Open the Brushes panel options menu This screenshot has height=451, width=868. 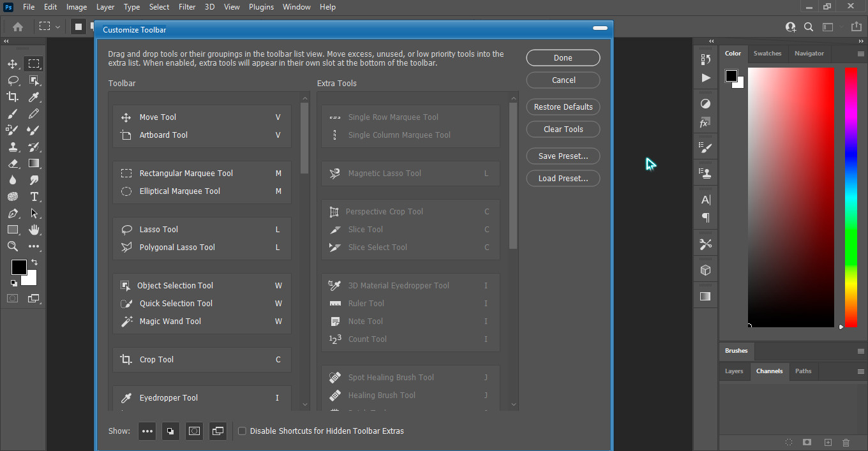pyautogui.click(x=860, y=351)
